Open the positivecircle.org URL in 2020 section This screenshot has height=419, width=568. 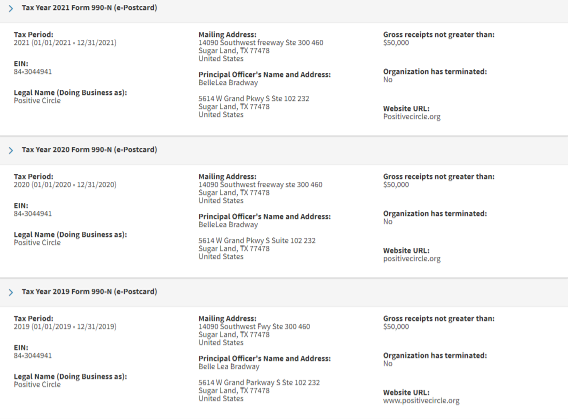(412, 259)
